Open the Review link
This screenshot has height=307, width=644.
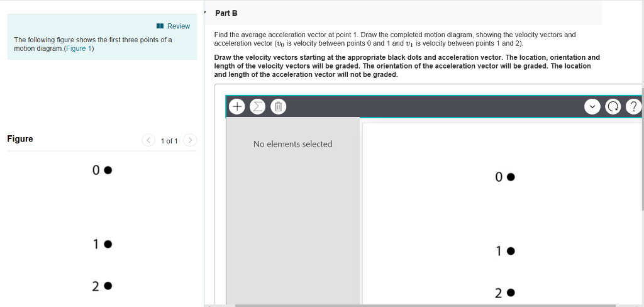[178, 26]
